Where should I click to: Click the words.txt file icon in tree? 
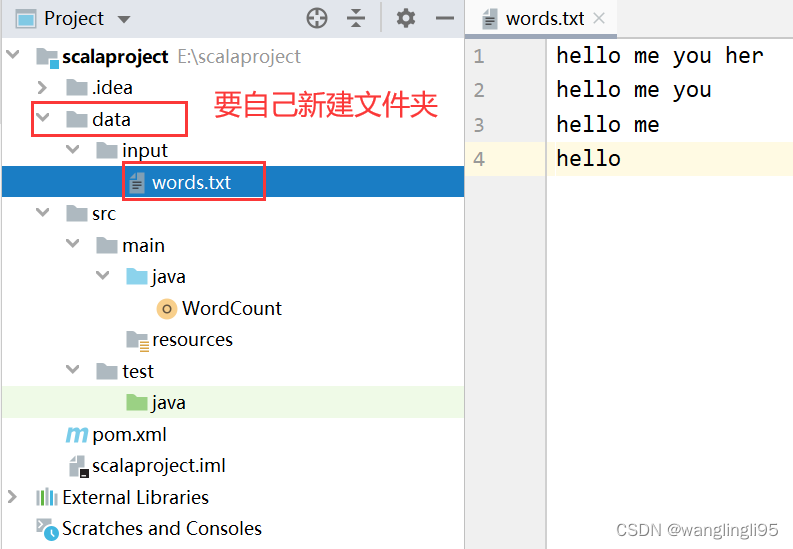click(137, 182)
